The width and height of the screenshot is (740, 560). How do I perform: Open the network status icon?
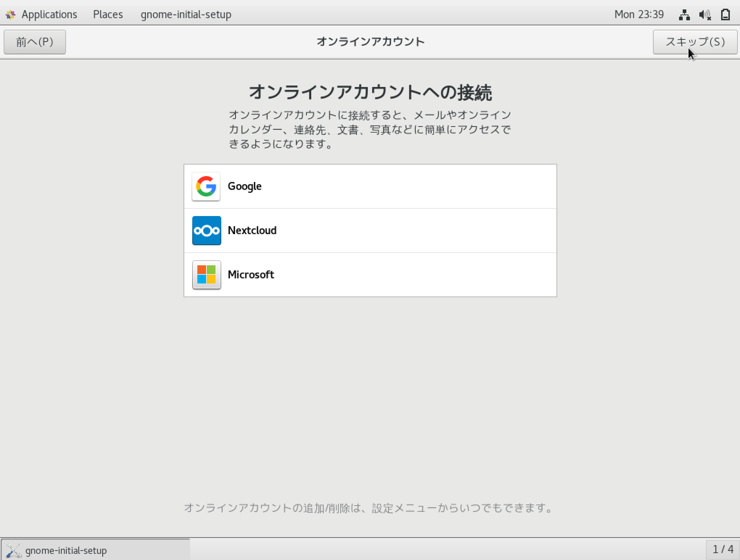pos(684,14)
